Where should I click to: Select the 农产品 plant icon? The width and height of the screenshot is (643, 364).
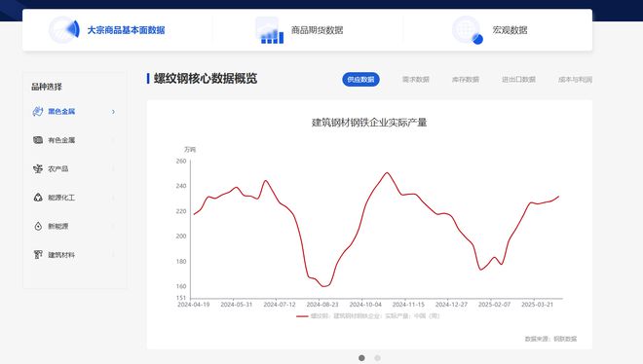pos(38,168)
